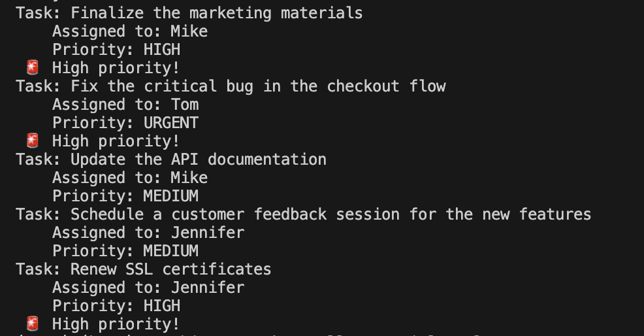Click "High priority!" text under the checkout bug task
The width and height of the screenshot is (644, 336).
[116, 141]
